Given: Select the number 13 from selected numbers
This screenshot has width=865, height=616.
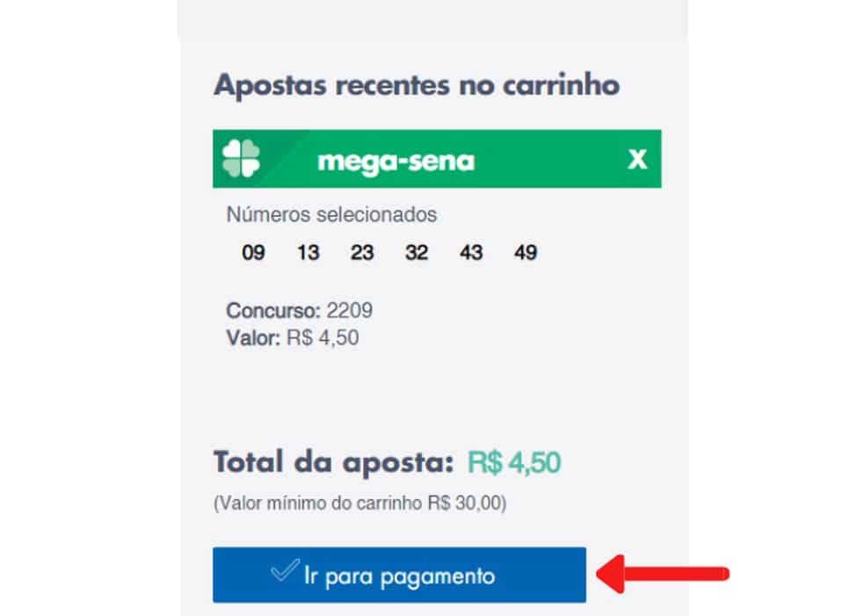Looking at the screenshot, I should 307,253.
